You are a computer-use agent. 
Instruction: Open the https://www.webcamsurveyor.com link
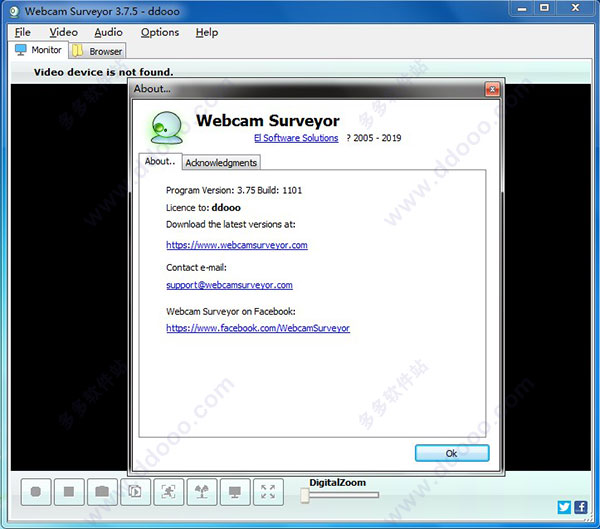coord(237,245)
